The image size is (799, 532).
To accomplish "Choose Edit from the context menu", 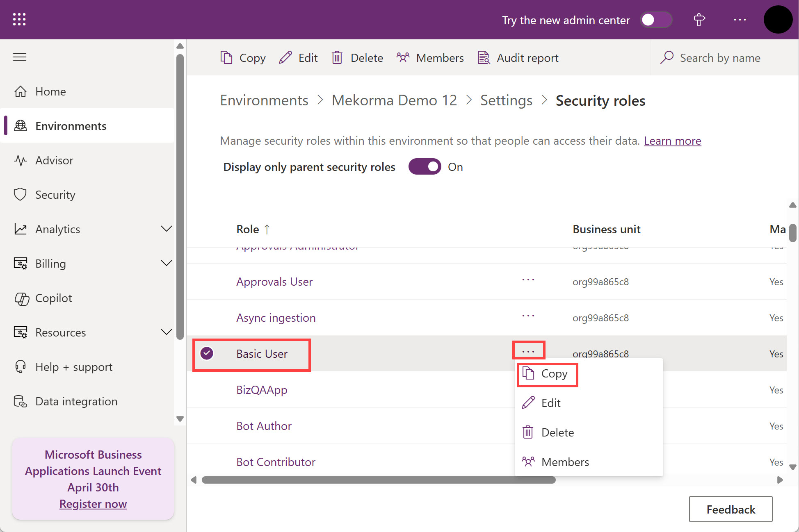I will 550,403.
